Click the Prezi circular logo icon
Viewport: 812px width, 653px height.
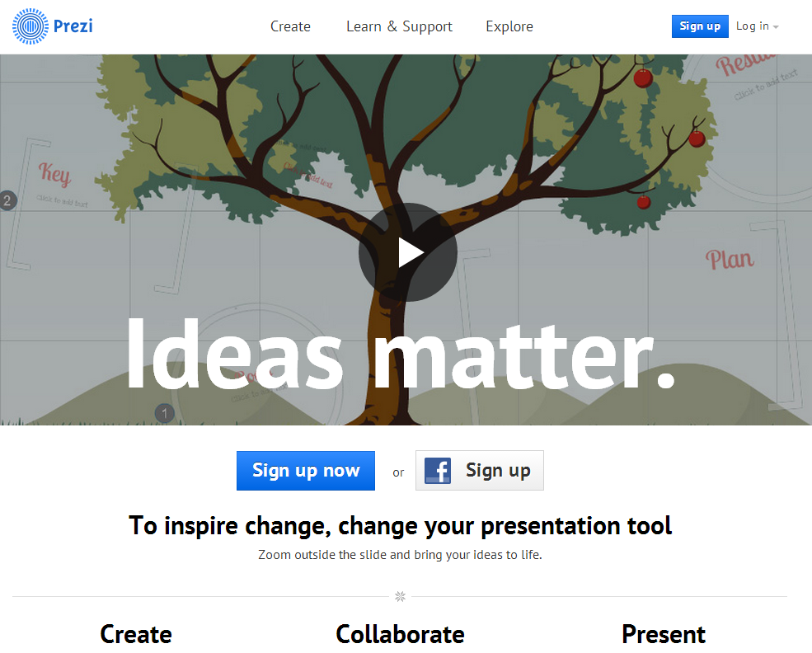coord(30,26)
